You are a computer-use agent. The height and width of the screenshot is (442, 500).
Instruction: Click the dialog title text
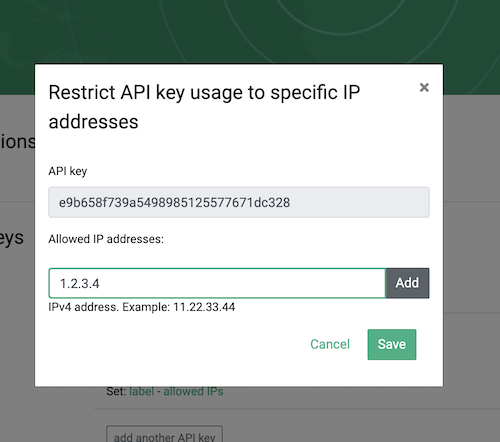(204, 107)
